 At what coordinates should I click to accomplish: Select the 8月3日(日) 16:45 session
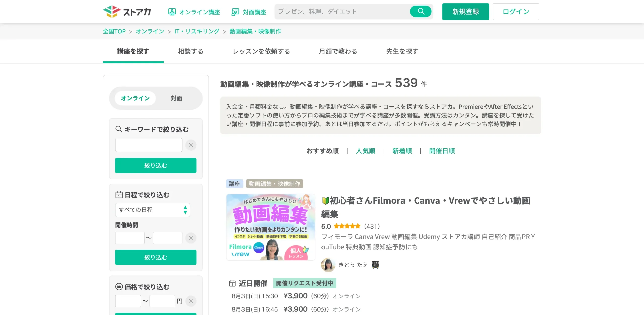click(296, 309)
